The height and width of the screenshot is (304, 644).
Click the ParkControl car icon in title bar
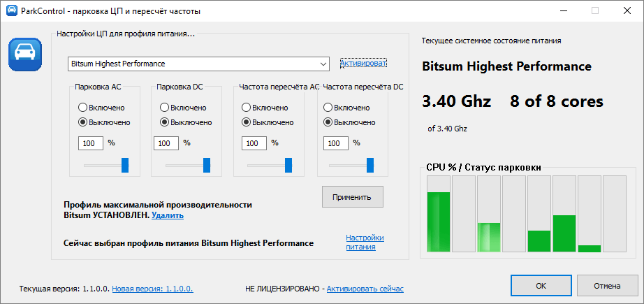pos(12,11)
